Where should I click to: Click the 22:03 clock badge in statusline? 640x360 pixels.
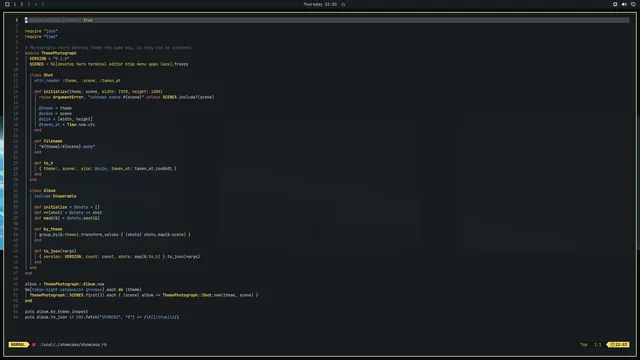619,344
